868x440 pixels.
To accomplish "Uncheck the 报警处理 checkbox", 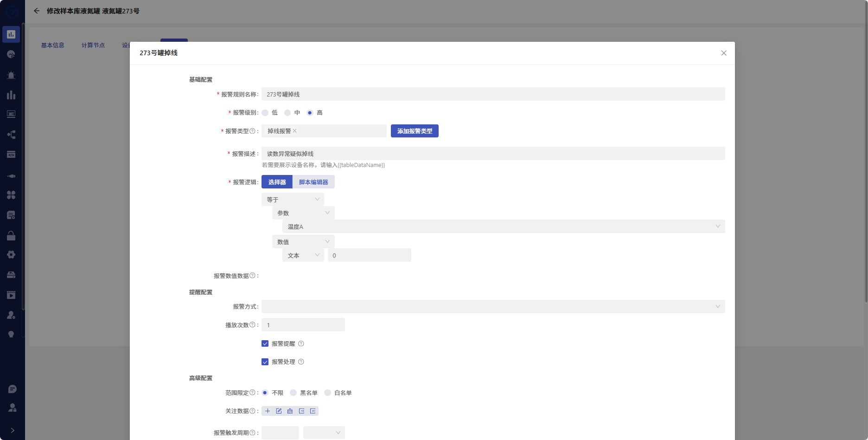I will (265, 362).
